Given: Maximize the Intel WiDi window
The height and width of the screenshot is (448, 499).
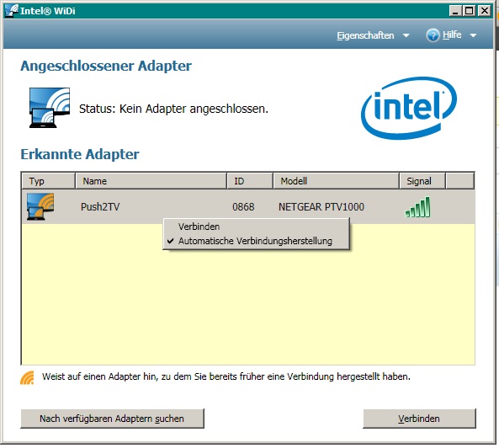Looking at the screenshot, I should pyautogui.click(x=470, y=11).
